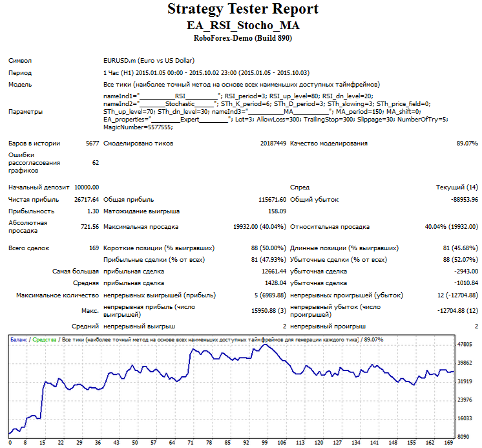Click the 'Strategy Tester Report' title
Screen dimensions: 482x448
click(x=243, y=9)
